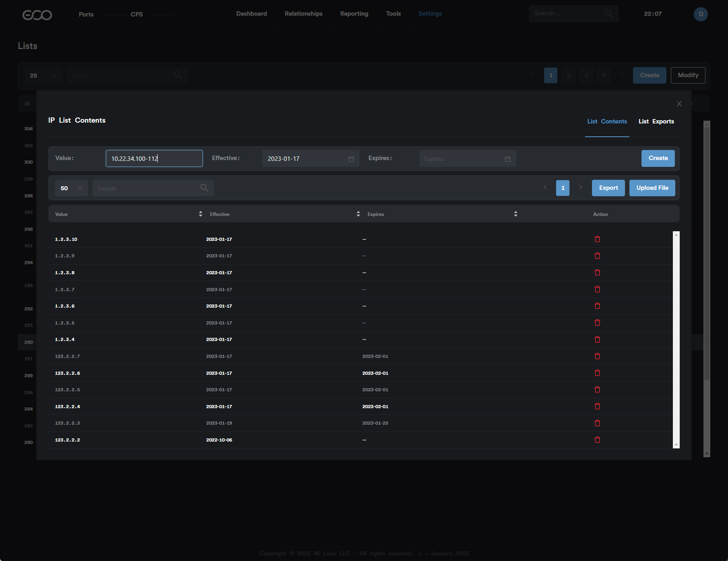Delete the 1.2.3.9 entry
This screenshot has width=728, height=561.
(x=597, y=256)
